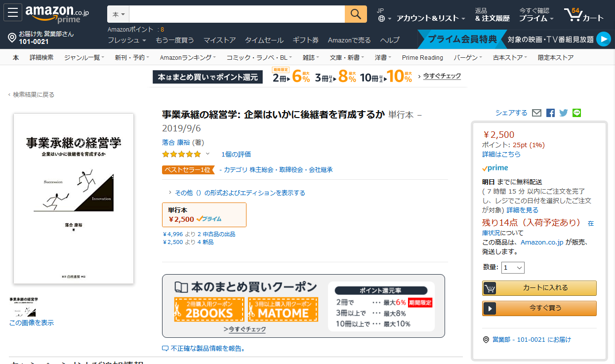This screenshot has height=364, width=615.
Task: Open the フレッシュ dropdown
Action: pos(127,40)
